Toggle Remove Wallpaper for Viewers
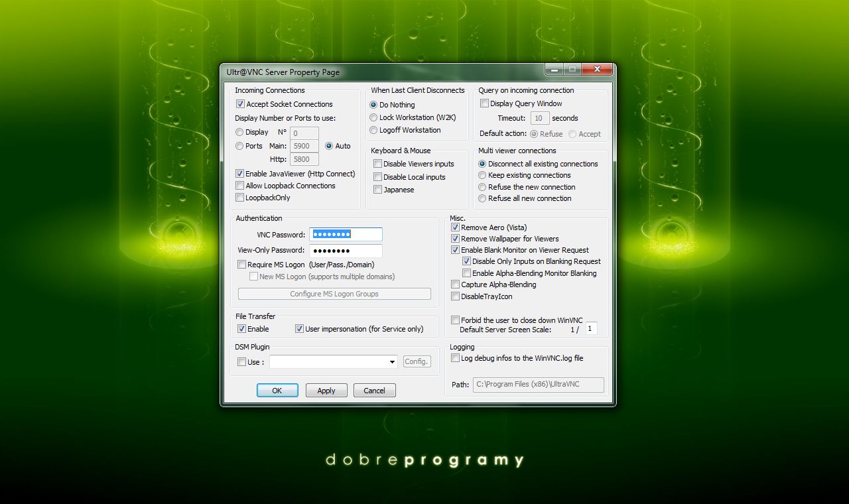Image resolution: width=849 pixels, height=504 pixels. (455, 239)
